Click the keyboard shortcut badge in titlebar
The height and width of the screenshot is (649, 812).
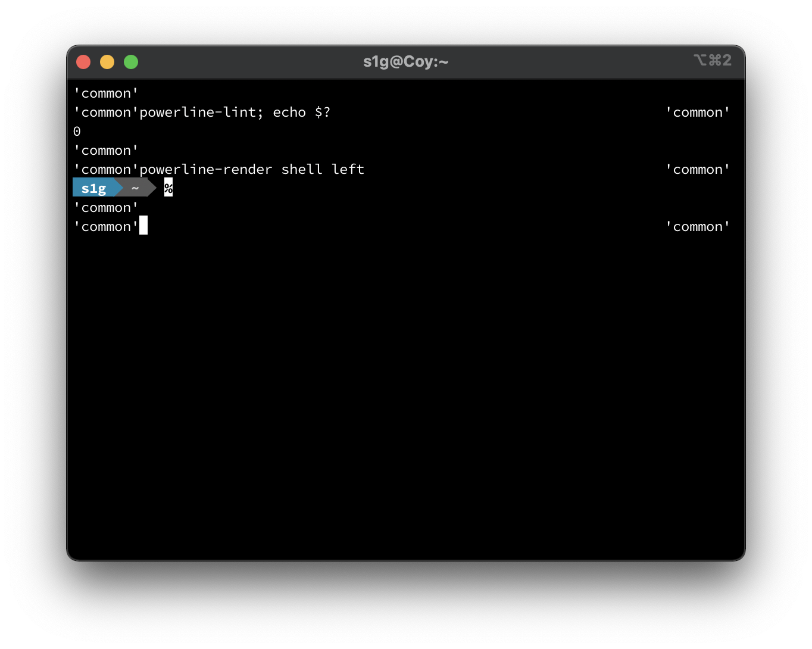pyautogui.click(x=713, y=60)
